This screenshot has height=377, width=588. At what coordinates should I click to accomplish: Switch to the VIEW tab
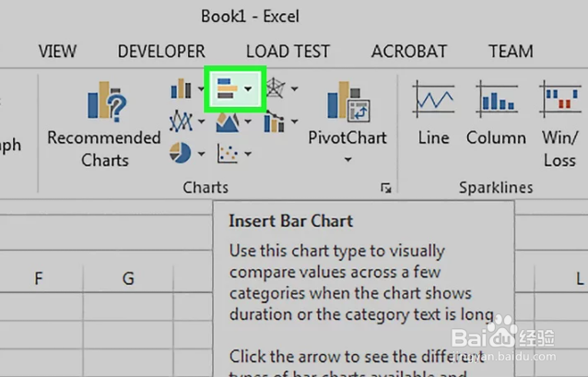57,52
